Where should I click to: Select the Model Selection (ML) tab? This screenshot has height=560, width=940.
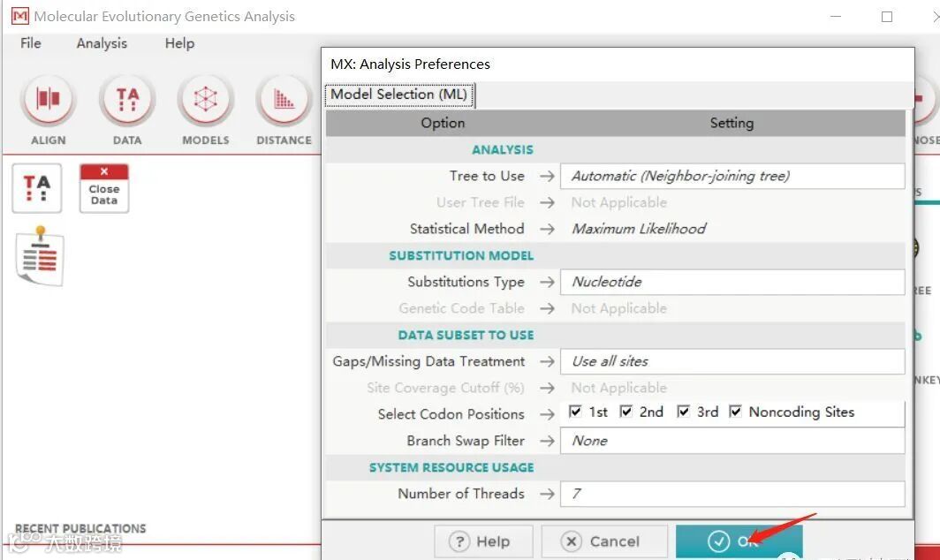click(x=399, y=95)
